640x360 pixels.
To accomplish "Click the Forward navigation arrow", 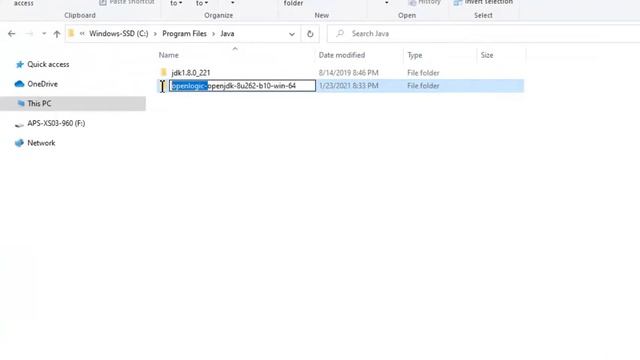I will (x=29, y=34).
